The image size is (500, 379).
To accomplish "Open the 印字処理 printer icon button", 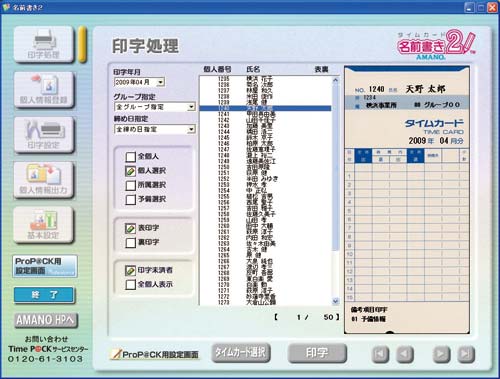I will point(44,44).
